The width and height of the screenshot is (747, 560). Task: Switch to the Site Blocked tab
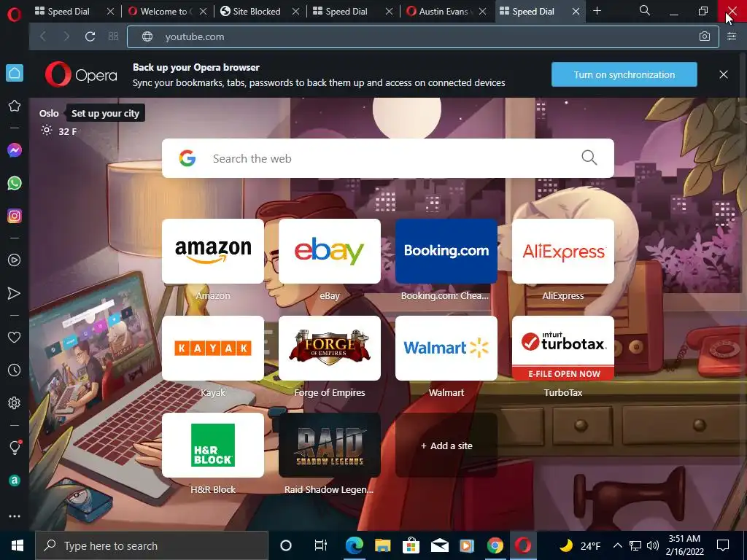255,12
